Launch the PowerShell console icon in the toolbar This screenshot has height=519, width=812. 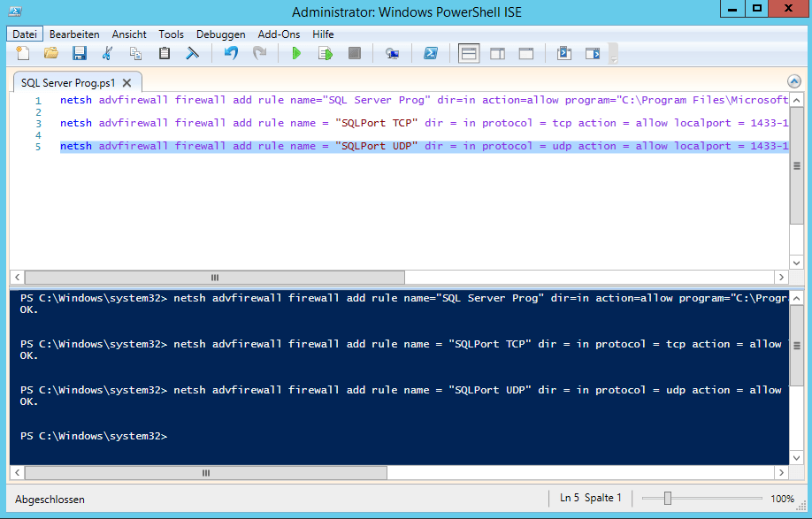pyautogui.click(x=431, y=54)
